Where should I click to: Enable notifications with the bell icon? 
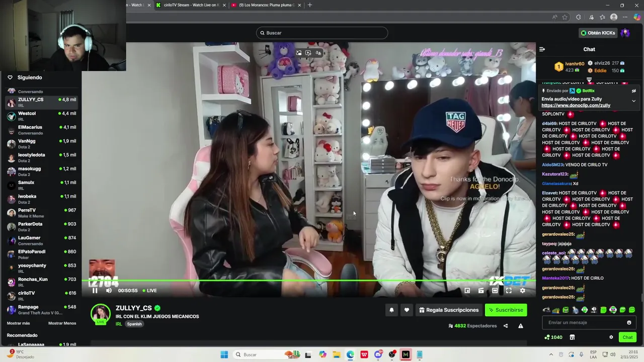coord(391,310)
